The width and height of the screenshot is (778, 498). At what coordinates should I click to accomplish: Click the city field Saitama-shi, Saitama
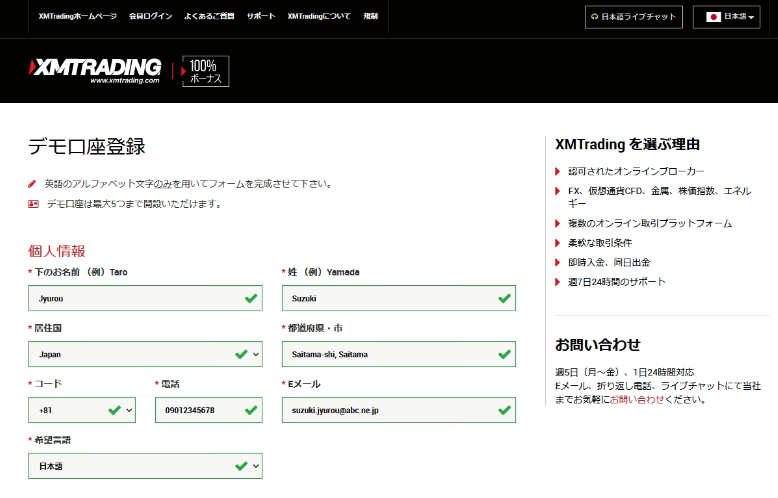(x=399, y=354)
